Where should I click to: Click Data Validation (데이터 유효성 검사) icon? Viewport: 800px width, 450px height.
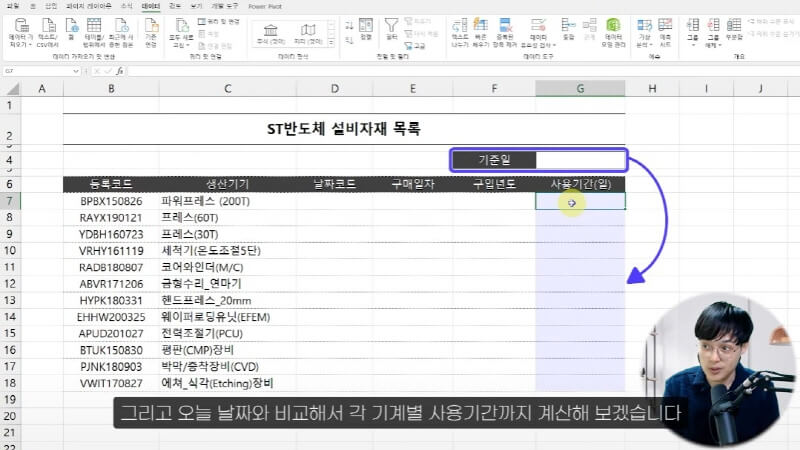pos(538,26)
